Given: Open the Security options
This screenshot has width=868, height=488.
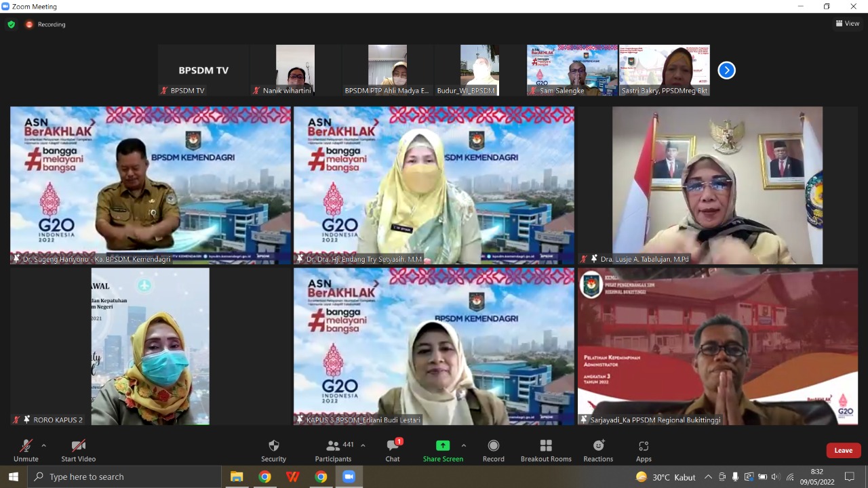Looking at the screenshot, I should (x=274, y=450).
